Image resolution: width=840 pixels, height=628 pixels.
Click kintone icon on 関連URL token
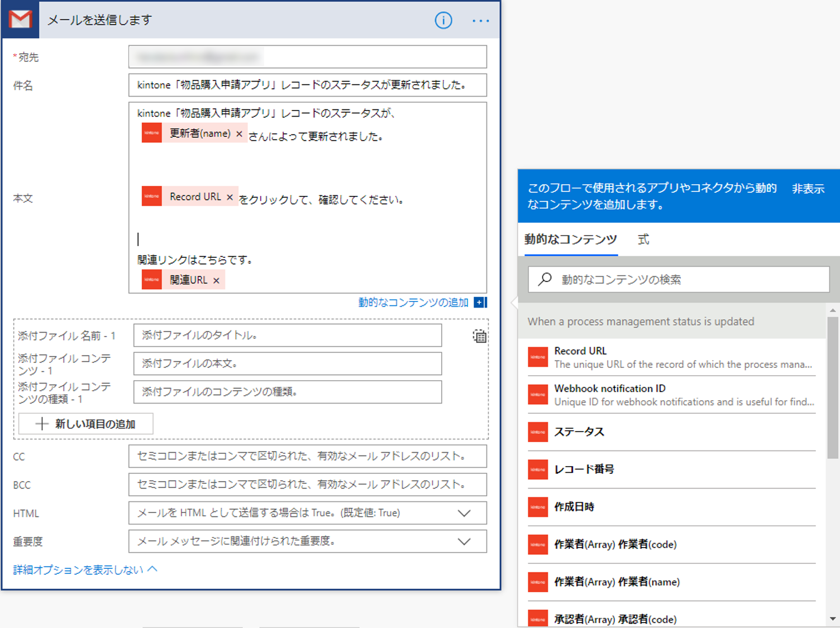point(152,279)
